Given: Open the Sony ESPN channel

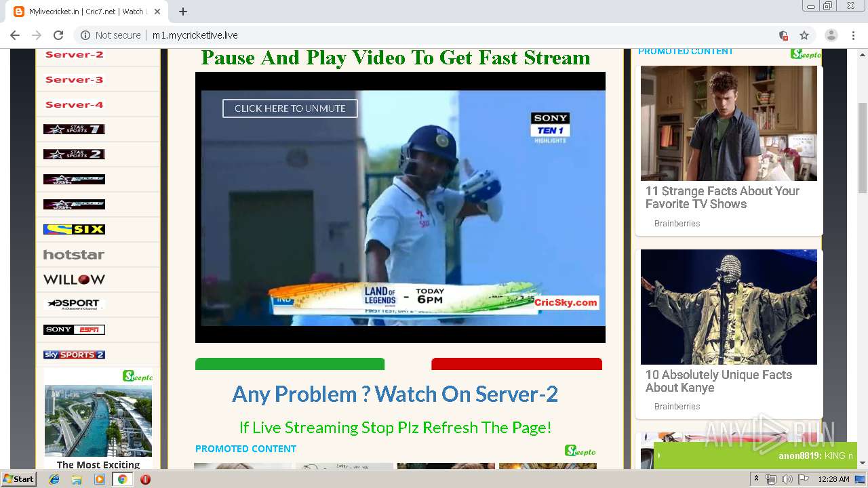Looking at the screenshot, I should [x=74, y=329].
